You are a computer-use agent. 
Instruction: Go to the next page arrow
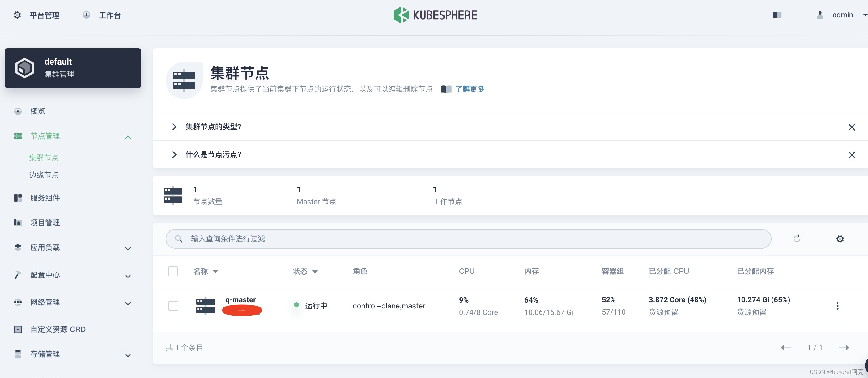point(844,348)
